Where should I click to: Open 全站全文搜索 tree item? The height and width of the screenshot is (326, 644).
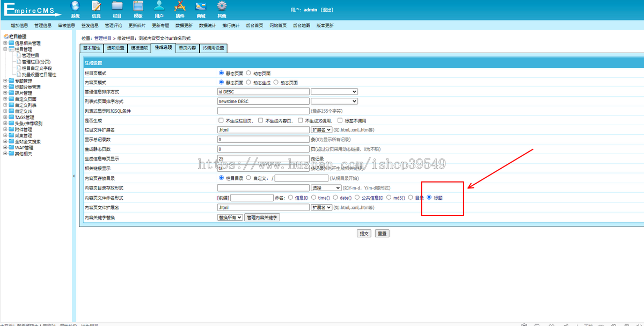28,142
